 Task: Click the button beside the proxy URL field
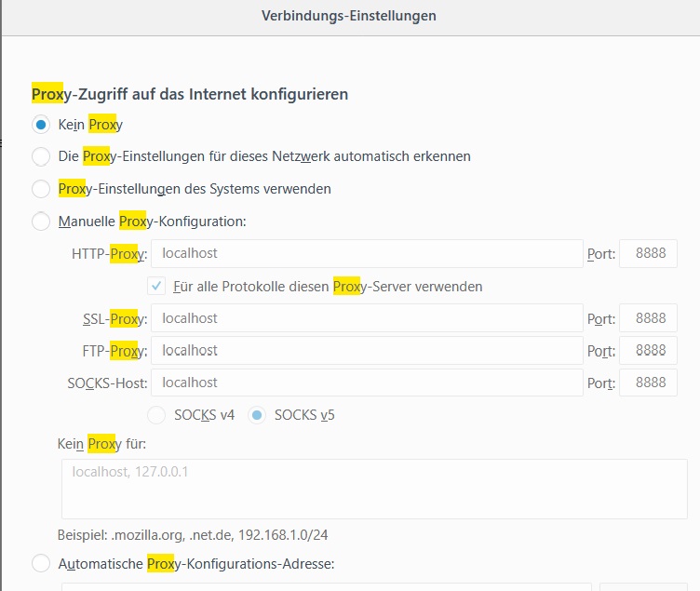[x=643, y=586]
